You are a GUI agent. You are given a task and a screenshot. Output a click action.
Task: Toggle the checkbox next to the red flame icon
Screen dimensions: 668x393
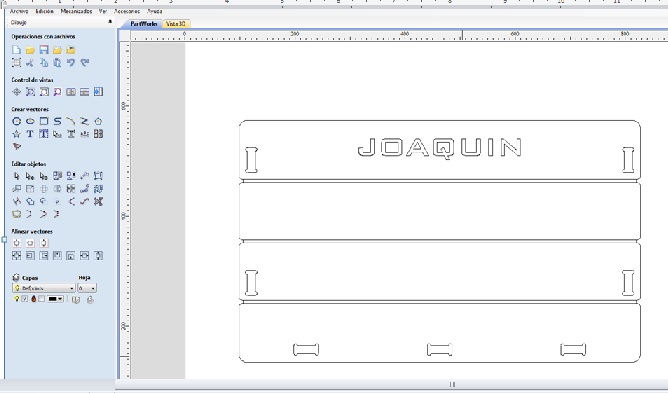click(x=41, y=299)
